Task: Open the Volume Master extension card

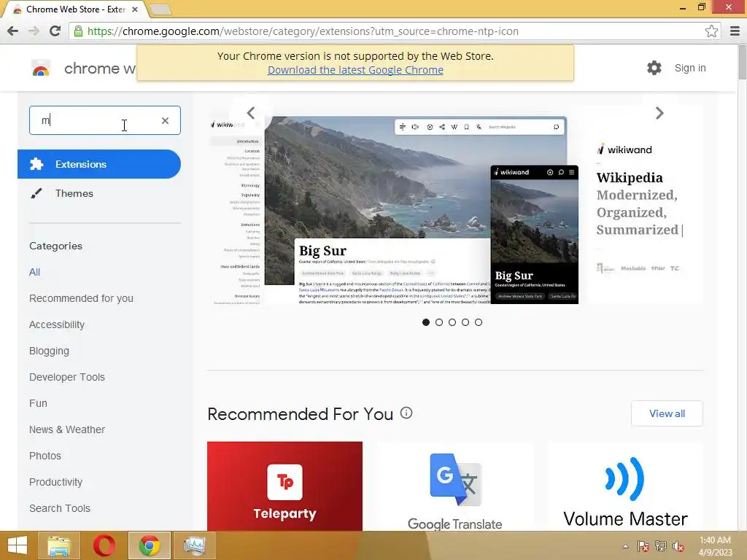Action: (x=625, y=486)
